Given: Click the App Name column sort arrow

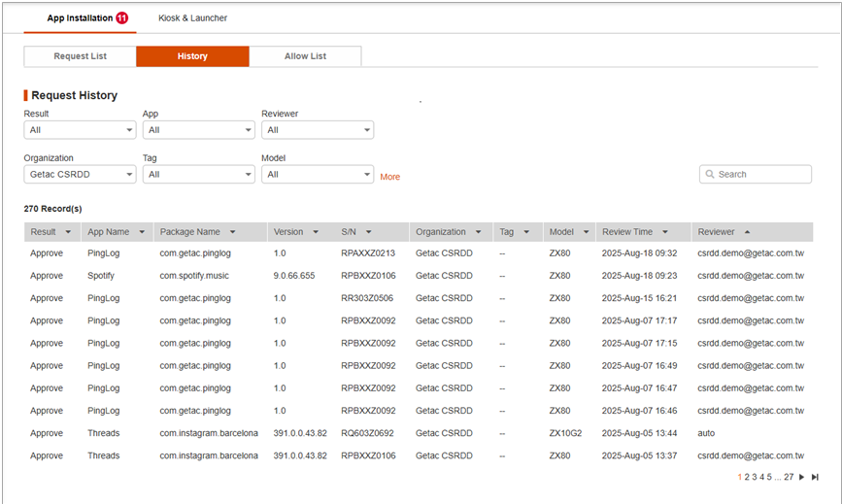Looking at the screenshot, I should [142, 232].
